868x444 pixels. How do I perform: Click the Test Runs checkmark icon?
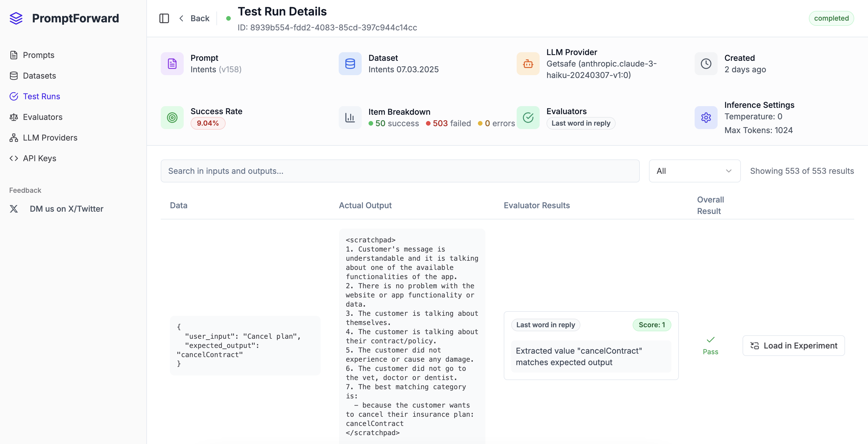click(14, 96)
